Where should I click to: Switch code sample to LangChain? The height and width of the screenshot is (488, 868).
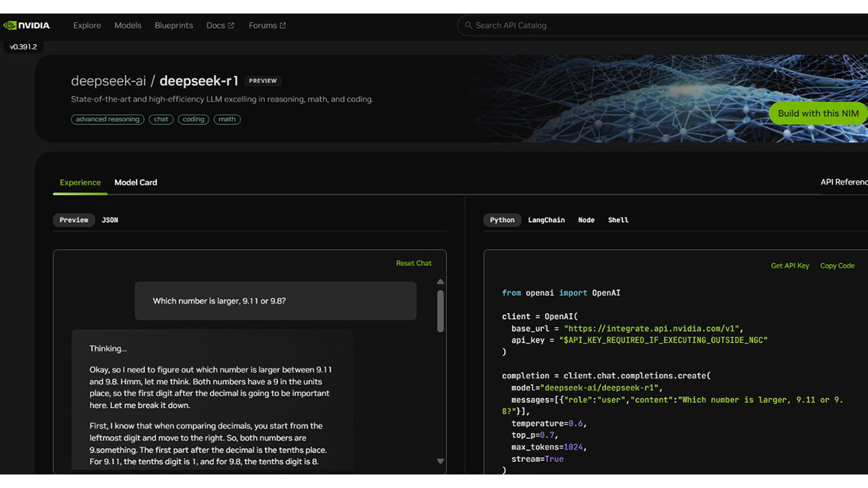[x=546, y=220]
